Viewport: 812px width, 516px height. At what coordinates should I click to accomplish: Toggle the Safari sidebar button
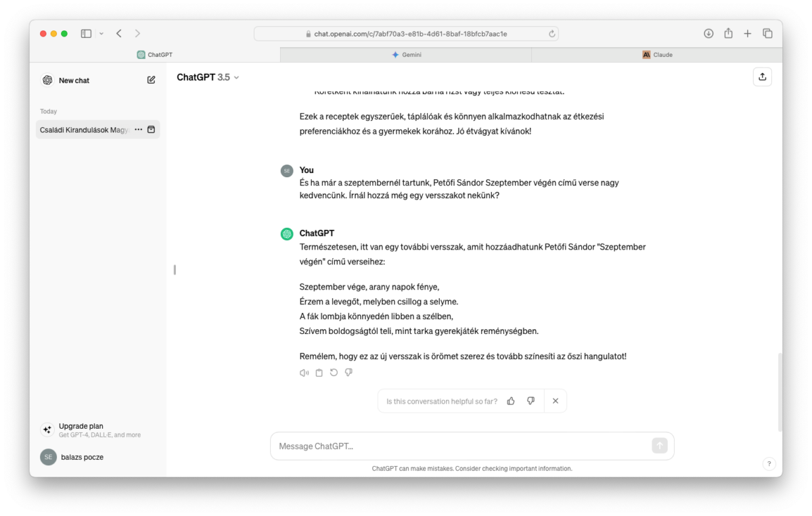click(x=86, y=33)
